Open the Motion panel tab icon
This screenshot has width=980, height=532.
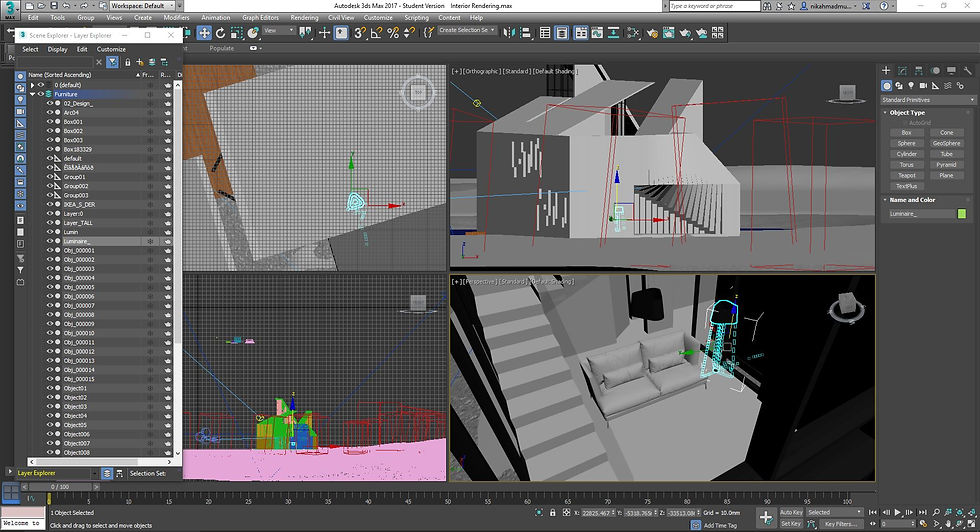[x=935, y=71]
